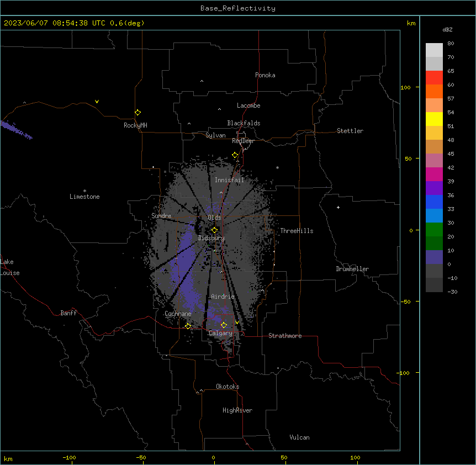Click the dBZ legend heading
This screenshot has height=465, width=476.
coord(447,30)
